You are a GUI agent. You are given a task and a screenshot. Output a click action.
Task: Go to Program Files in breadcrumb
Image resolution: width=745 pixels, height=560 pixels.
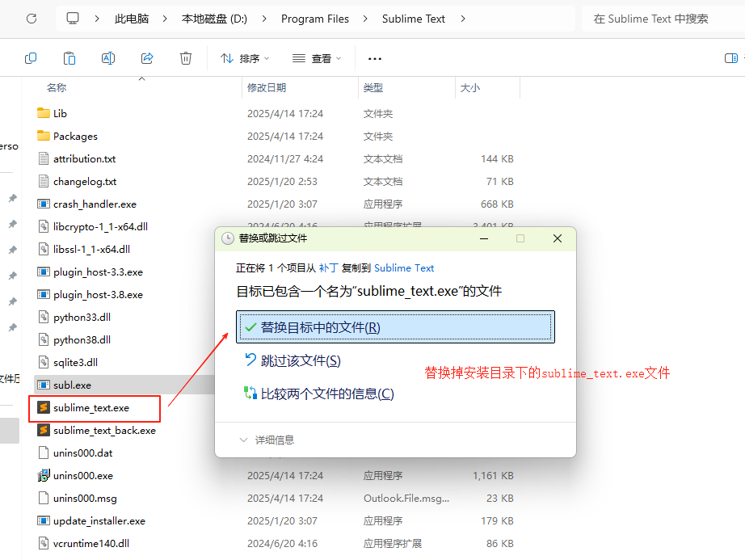coord(315,19)
